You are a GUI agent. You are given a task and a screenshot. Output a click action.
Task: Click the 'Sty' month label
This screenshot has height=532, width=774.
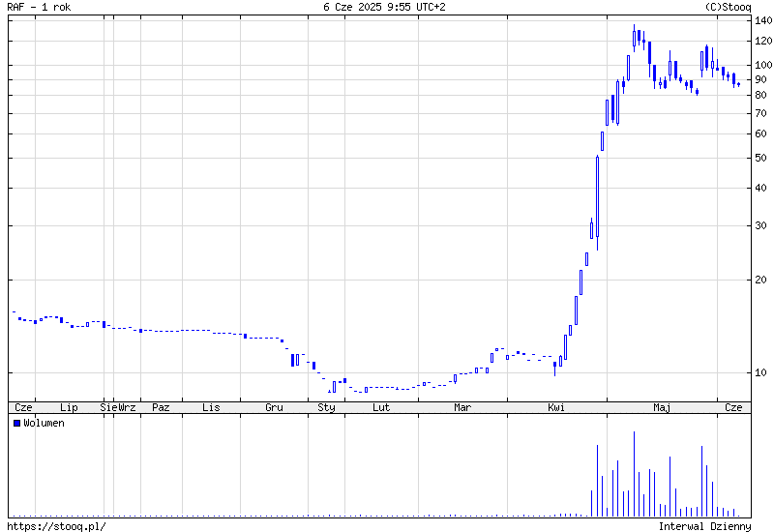click(326, 407)
